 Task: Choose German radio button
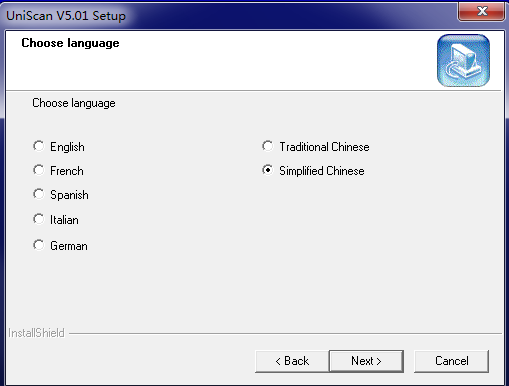click(38, 245)
